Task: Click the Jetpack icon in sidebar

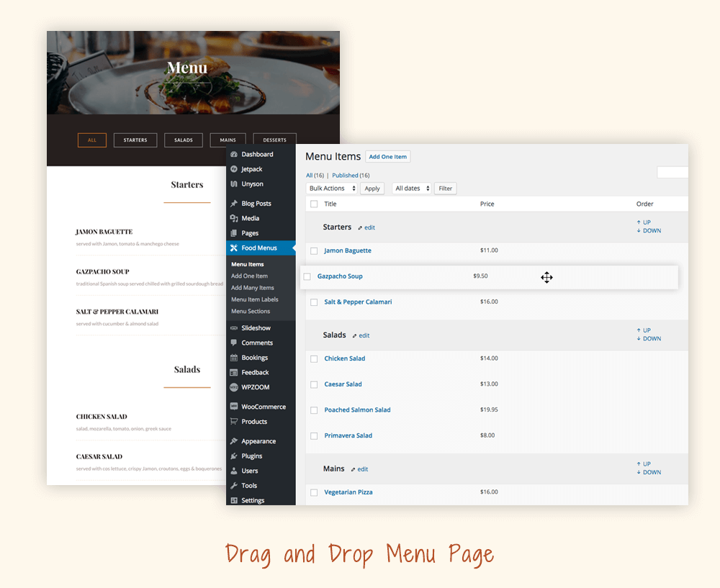Action: click(x=234, y=169)
